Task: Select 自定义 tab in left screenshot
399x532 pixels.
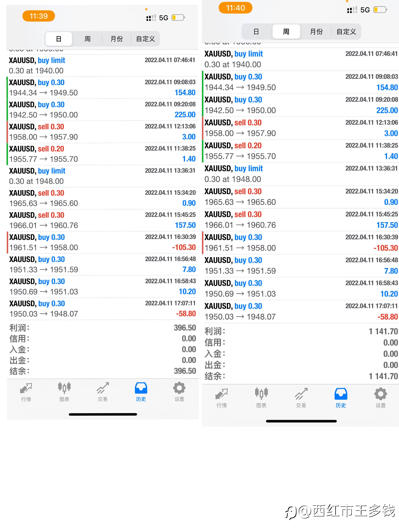Action: (x=145, y=39)
